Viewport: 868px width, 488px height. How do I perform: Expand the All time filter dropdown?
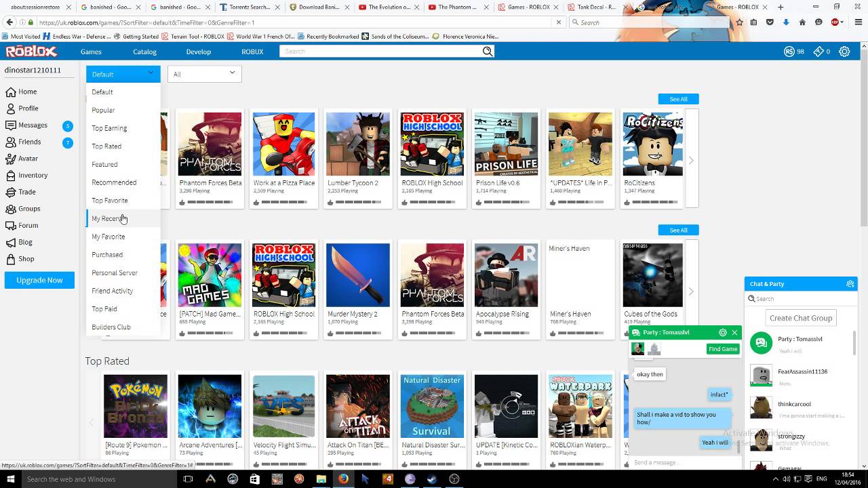204,75
